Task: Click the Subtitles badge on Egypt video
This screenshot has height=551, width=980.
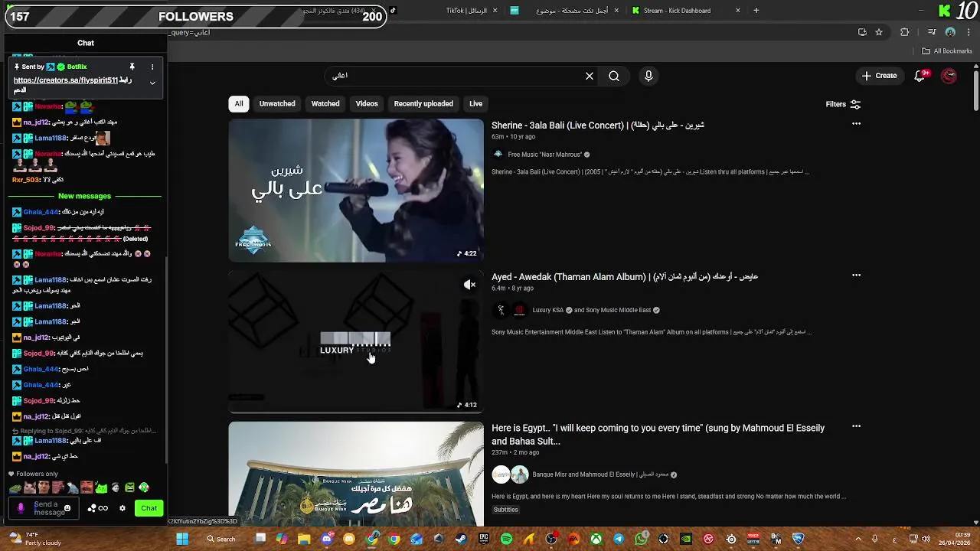Action: pos(506,510)
